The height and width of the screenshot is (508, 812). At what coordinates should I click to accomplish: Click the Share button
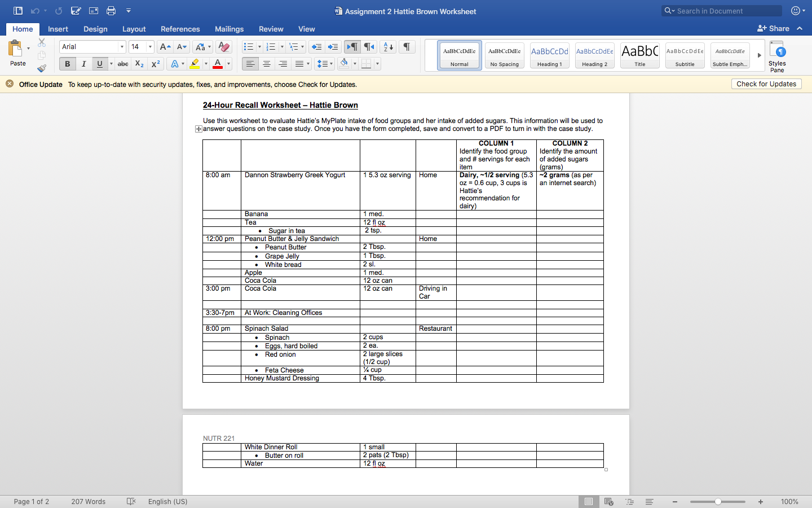773,28
